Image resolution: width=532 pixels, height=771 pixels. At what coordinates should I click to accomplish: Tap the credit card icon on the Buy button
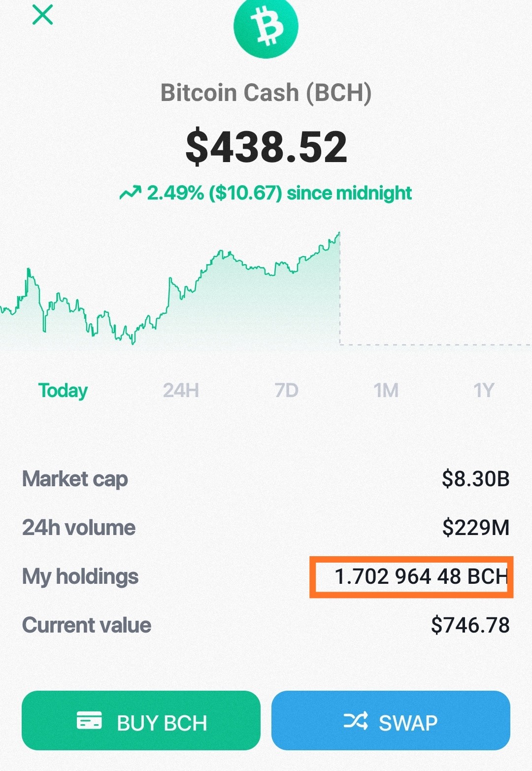(x=89, y=721)
